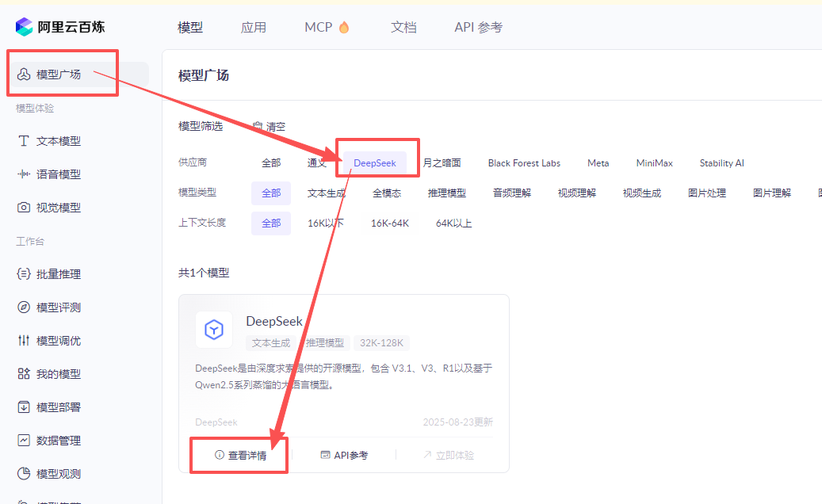Click the 模型部署 download-box icon
Image resolution: width=822 pixels, height=504 pixels.
(x=24, y=407)
